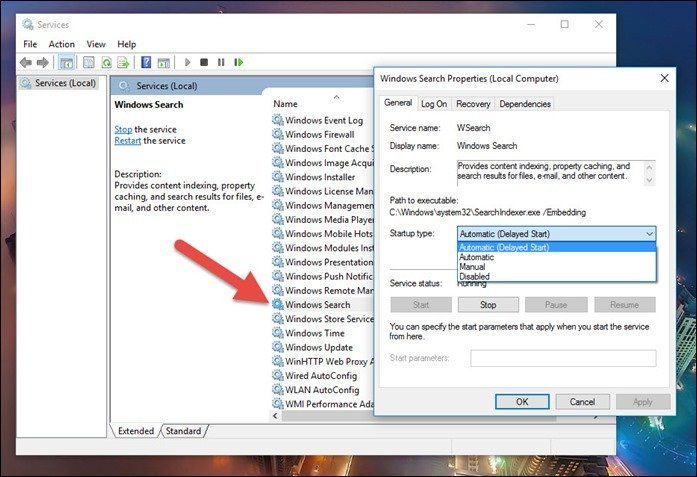This screenshot has height=477, width=697.
Task: Open the Action menu
Action: click(62, 44)
